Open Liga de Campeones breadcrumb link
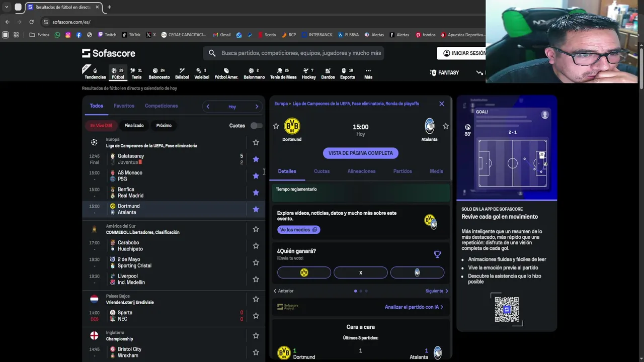 356,104
